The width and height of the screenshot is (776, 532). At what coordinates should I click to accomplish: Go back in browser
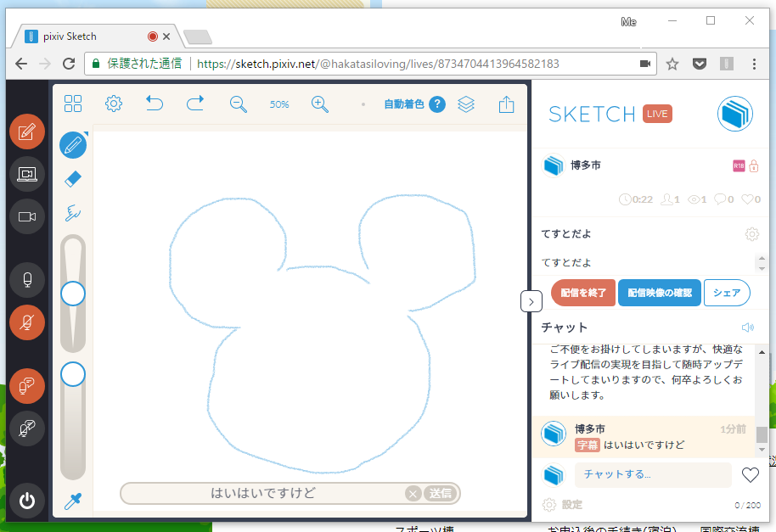point(21,64)
